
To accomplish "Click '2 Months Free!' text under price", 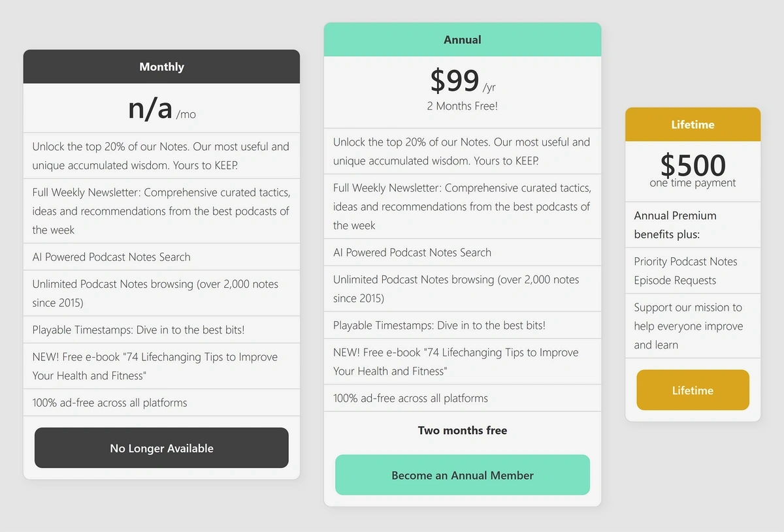I will tap(463, 106).
